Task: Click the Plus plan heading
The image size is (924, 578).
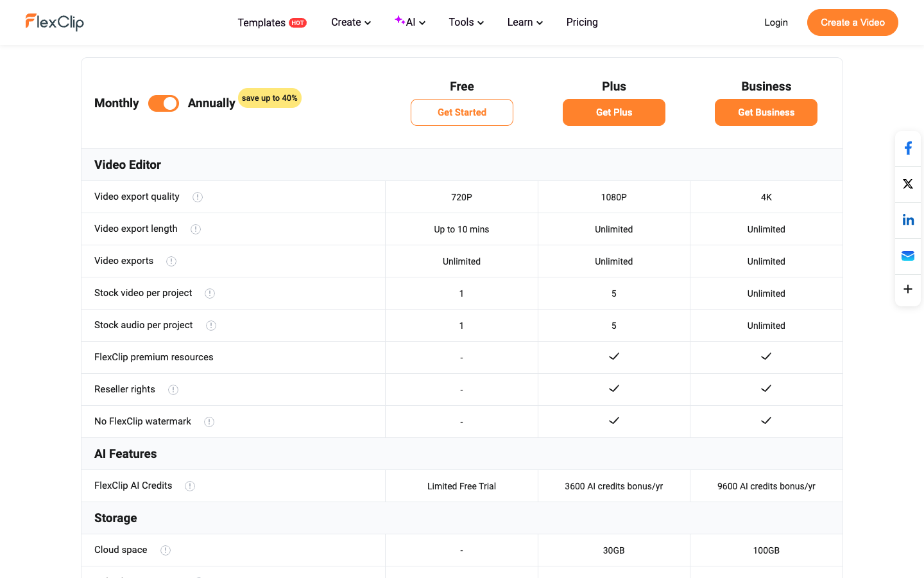Action: pyautogui.click(x=614, y=87)
